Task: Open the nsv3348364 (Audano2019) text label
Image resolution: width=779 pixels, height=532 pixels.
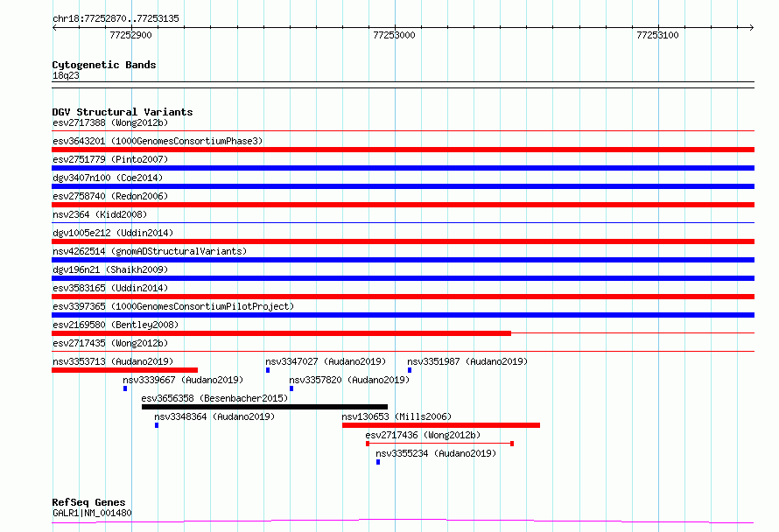Action: [x=214, y=416]
